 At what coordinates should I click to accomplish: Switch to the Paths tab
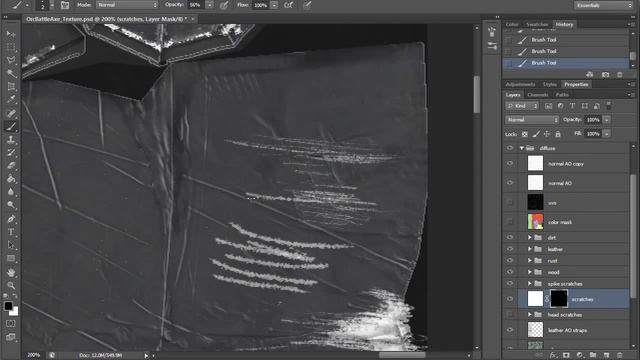click(x=562, y=95)
